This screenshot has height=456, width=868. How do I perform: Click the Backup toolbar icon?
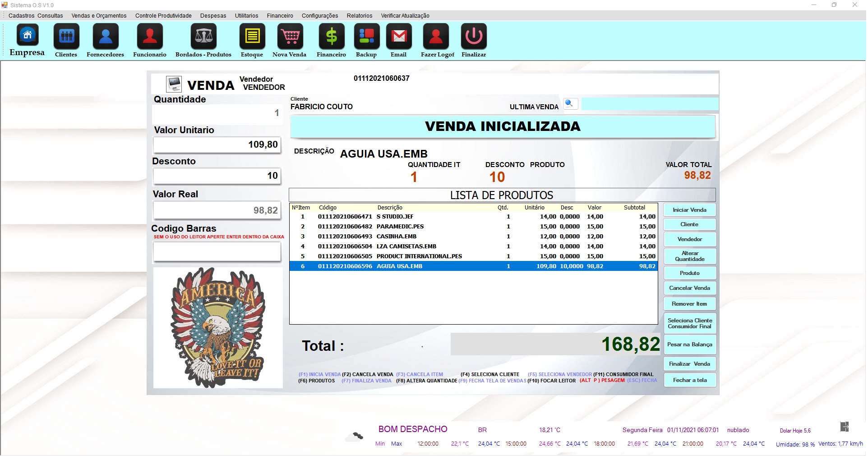[366, 36]
